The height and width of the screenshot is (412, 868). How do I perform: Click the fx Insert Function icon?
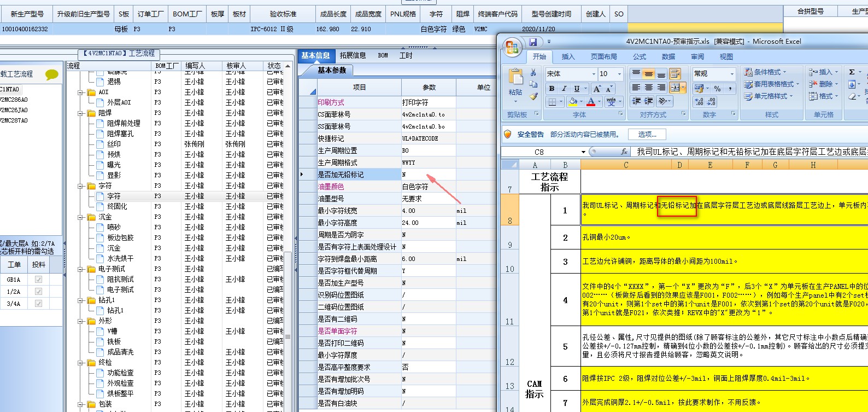[x=624, y=152]
